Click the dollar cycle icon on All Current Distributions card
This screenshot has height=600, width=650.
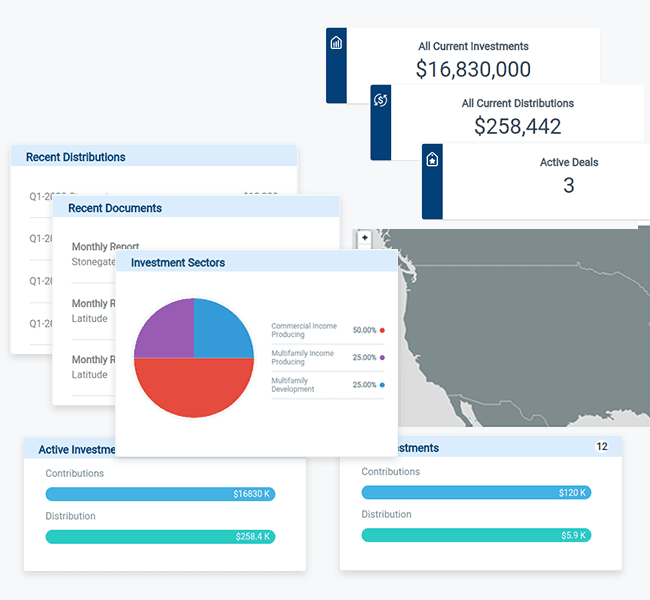point(381,100)
